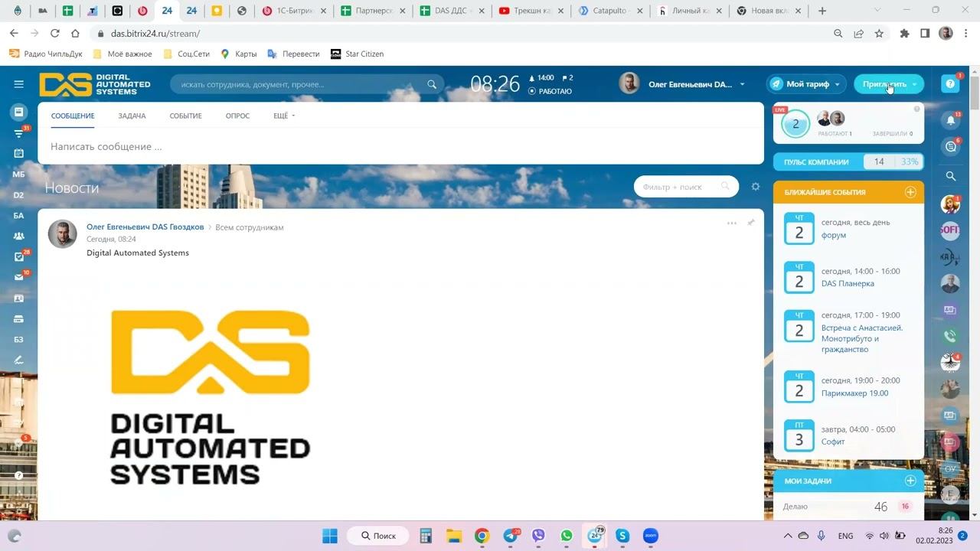Expand the Ещё dropdown
This screenshot has width=980, height=551.
coord(284,116)
